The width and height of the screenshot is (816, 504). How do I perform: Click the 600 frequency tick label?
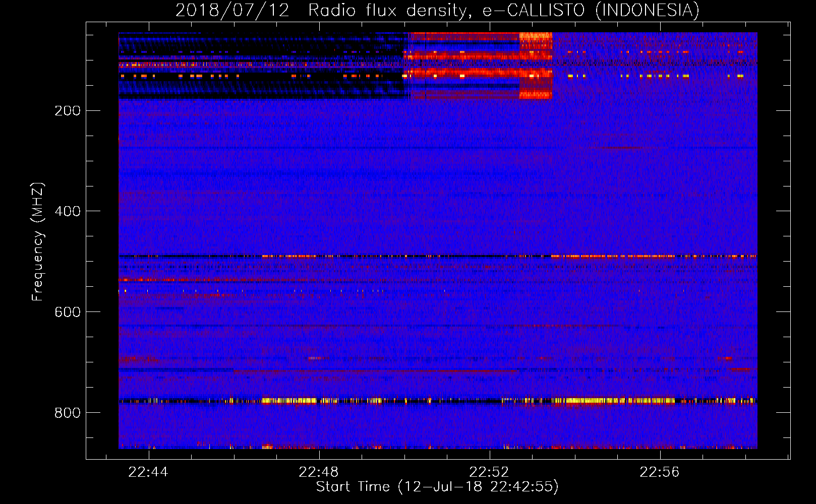pos(68,312)
